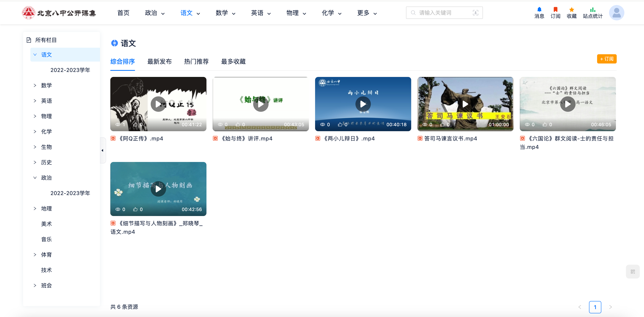644x317 pixels.
Task: Select 2022-2023学年 under 政治 in sidebar
Action: pos(70,193)
